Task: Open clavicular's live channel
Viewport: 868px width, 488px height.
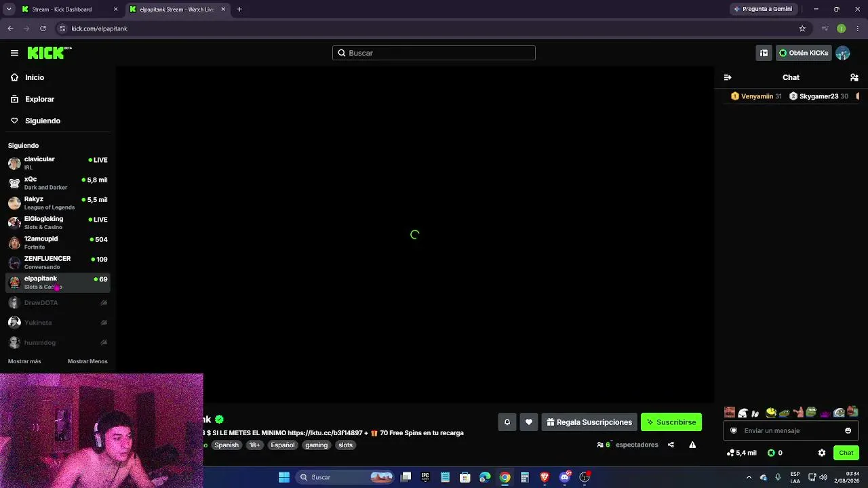Action: (58, 163)
